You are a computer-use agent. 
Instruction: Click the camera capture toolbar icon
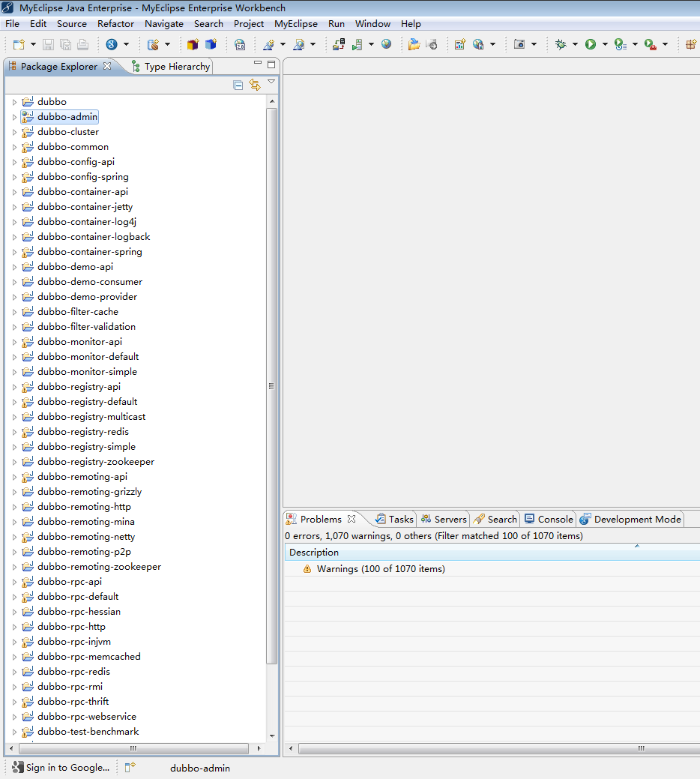[519, 45]
